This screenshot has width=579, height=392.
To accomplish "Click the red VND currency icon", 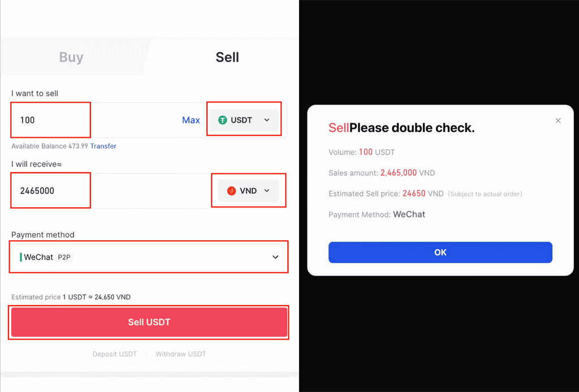I will coord(231,191).
